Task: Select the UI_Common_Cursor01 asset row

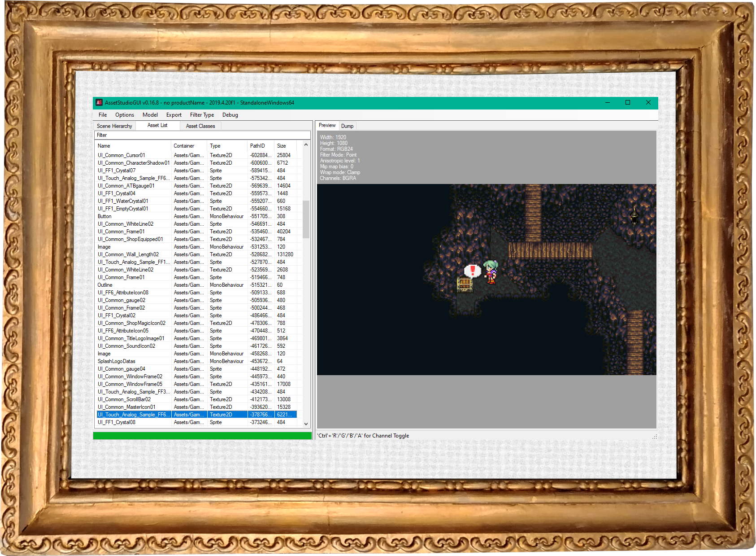Action: [x=196, y=155]
